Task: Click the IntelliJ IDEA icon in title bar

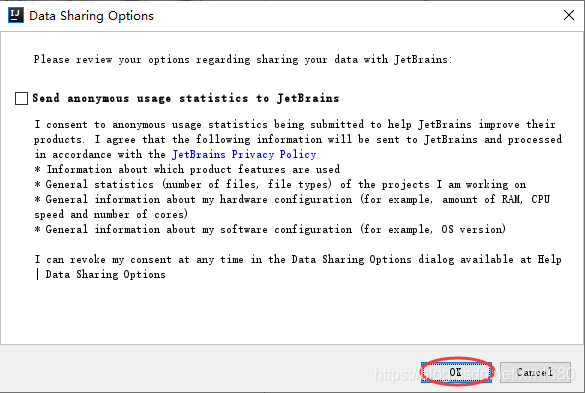Action: [x=16, y=15]
